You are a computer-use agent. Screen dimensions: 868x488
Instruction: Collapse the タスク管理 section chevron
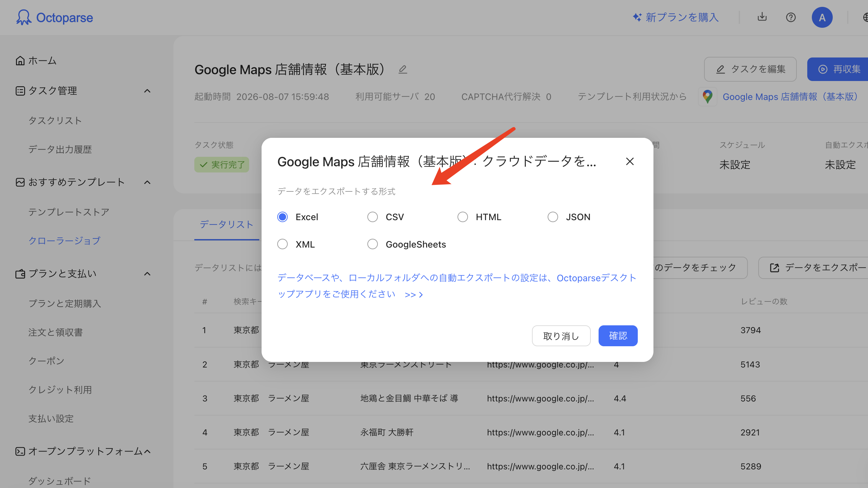point(147,91)
